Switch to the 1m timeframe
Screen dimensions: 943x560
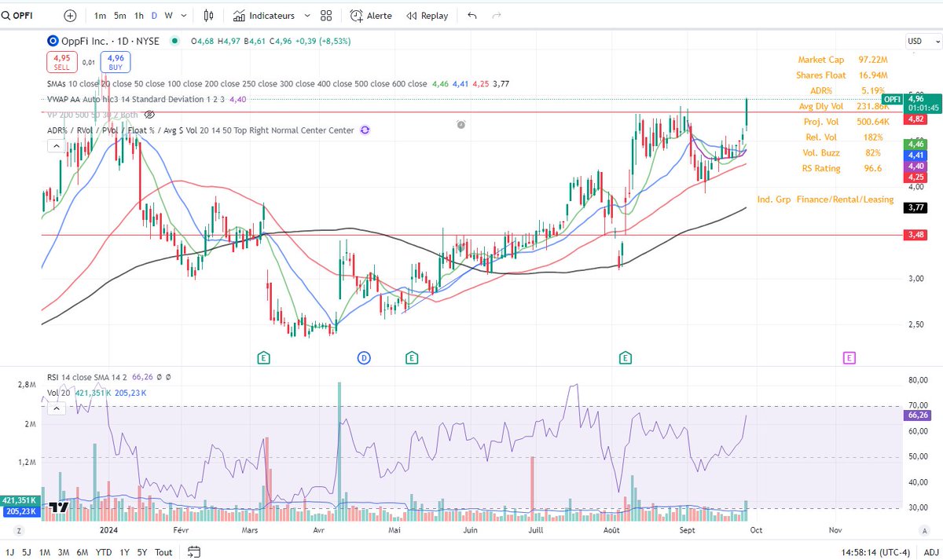point(101,16)
